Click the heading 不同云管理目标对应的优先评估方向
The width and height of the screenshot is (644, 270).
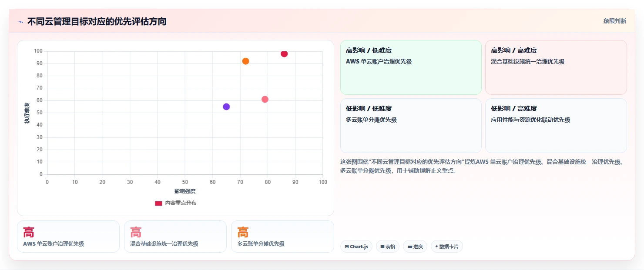coord(97,21)
